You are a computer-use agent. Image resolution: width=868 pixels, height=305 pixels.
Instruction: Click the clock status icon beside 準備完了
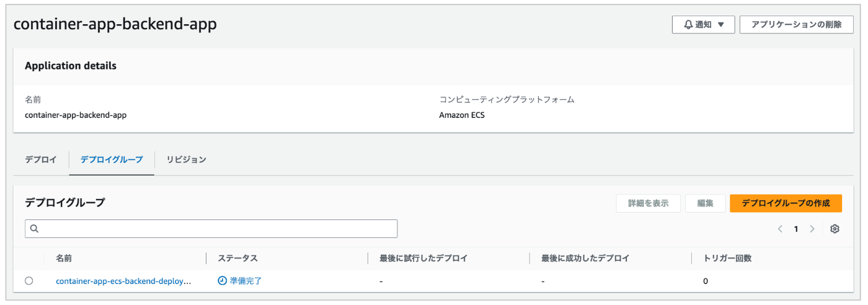222,281
